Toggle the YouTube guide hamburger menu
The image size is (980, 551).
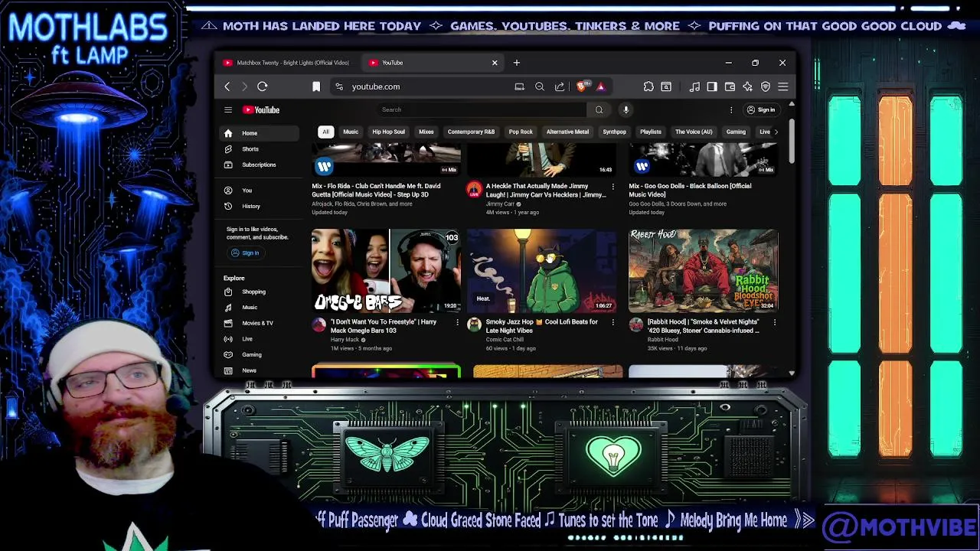coord(228,109)
